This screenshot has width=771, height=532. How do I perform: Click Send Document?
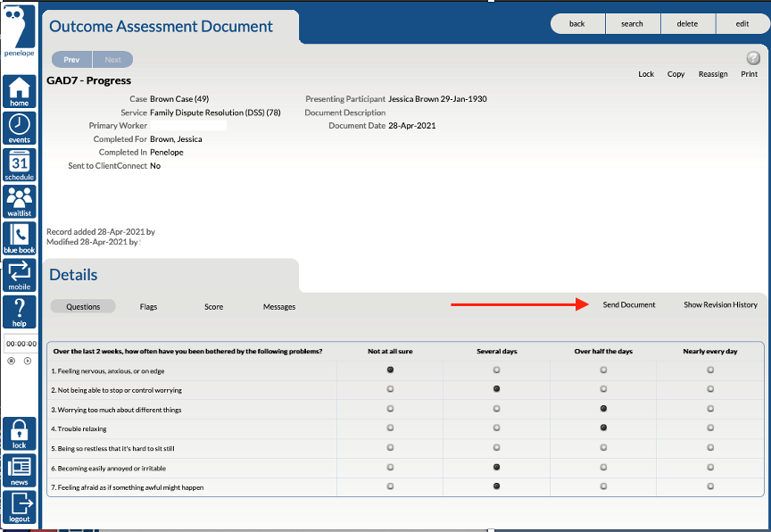(x=629, y=304)
